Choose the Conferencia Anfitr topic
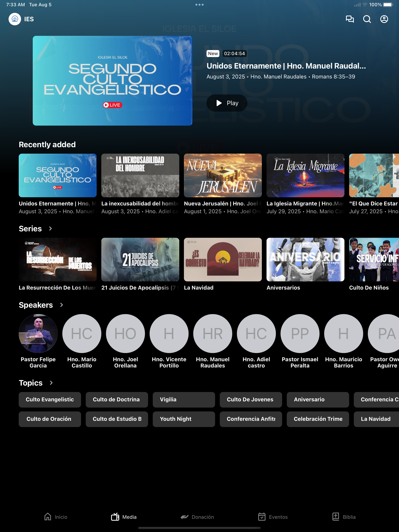 [251, 419]
